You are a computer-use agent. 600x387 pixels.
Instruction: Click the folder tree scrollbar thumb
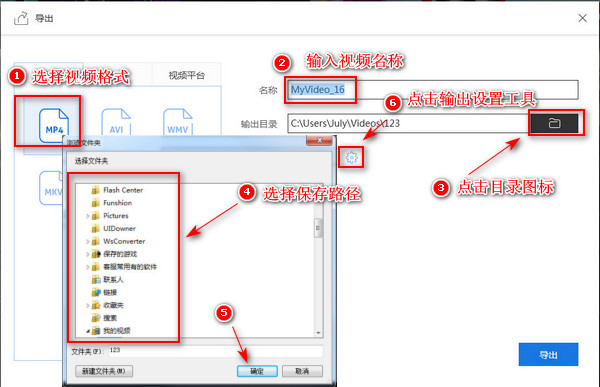(318, 228)
